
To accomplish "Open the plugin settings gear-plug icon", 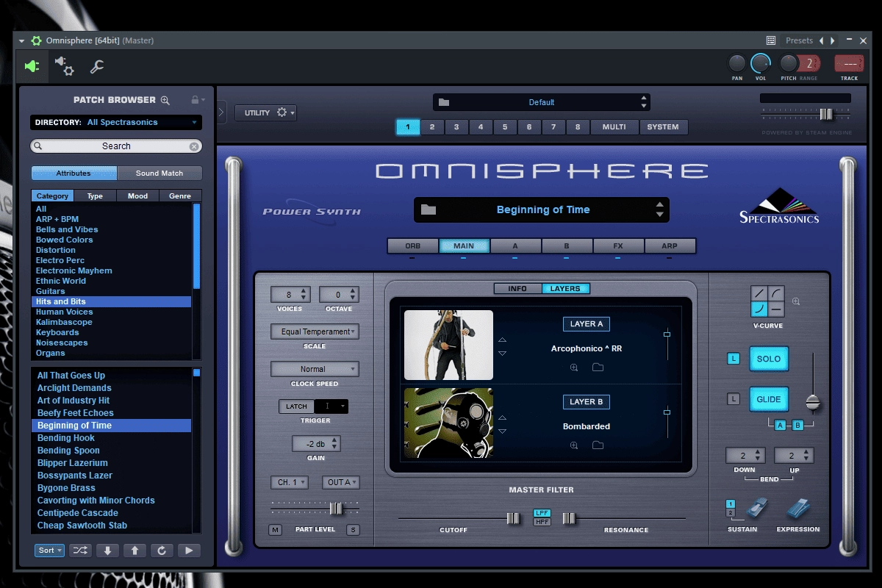I will click(65, 67).
